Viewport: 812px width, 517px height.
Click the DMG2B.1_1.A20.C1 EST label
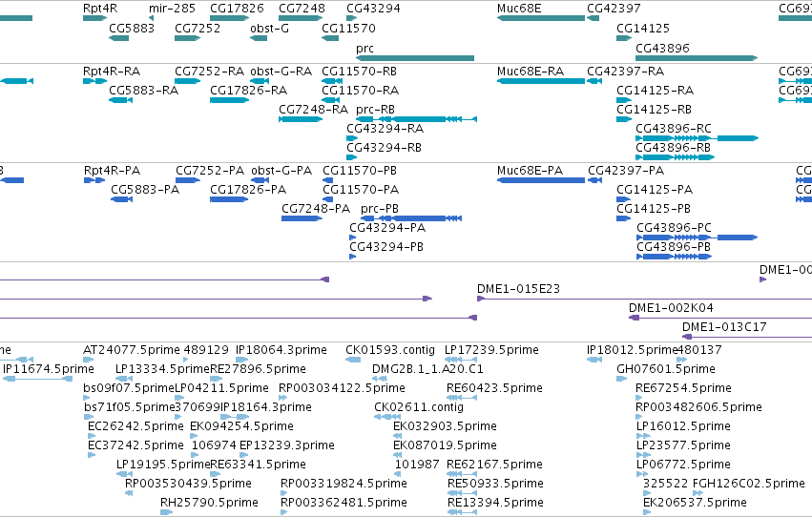click(427, 369)
